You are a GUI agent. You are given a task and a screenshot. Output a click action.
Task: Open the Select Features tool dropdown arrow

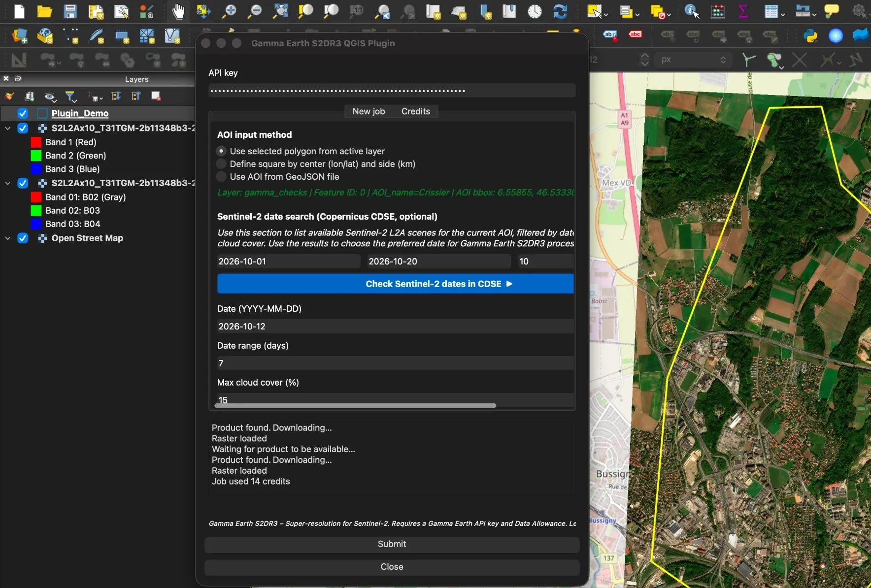[605, 14]
